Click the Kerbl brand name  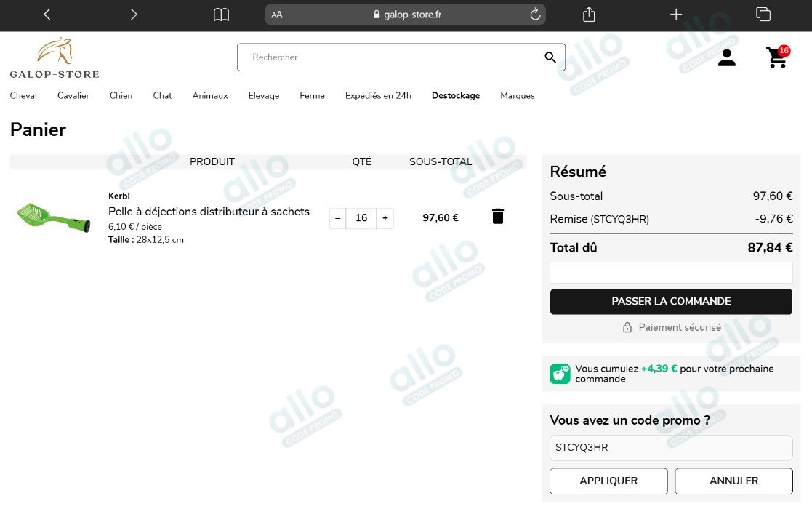coord(119,196)
